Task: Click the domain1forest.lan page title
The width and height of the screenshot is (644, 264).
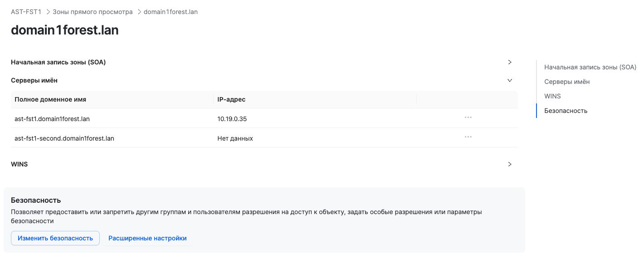Action: pyautogui.click(x=64, y=30)
